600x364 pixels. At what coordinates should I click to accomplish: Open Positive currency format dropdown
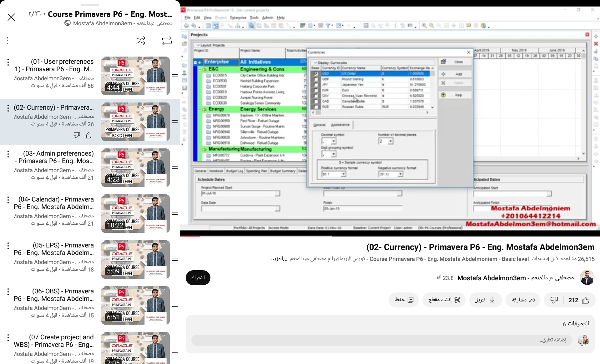(x=343, y=174)
